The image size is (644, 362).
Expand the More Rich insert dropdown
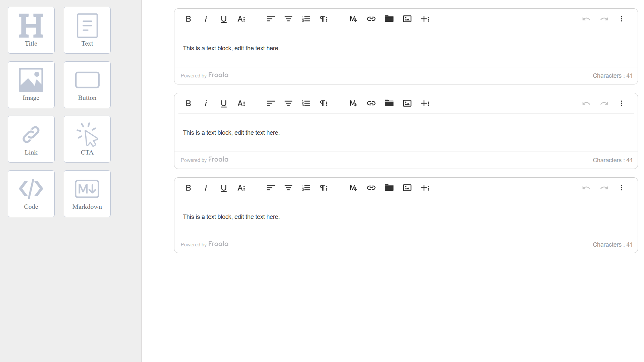(425, 19)
